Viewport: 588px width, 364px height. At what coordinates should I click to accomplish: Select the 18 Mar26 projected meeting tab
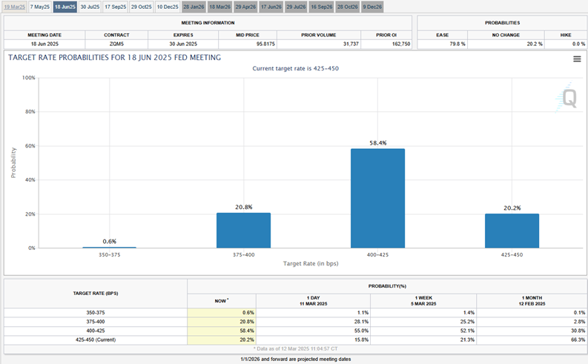pos(219,6)
